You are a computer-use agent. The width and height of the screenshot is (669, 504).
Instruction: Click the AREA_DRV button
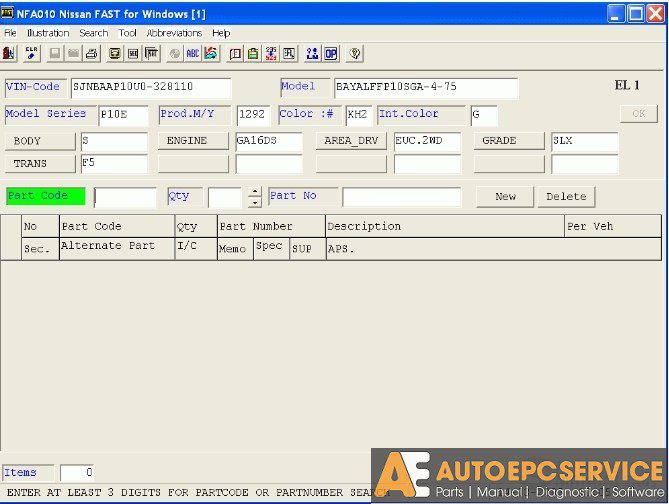tap(351, 141)
